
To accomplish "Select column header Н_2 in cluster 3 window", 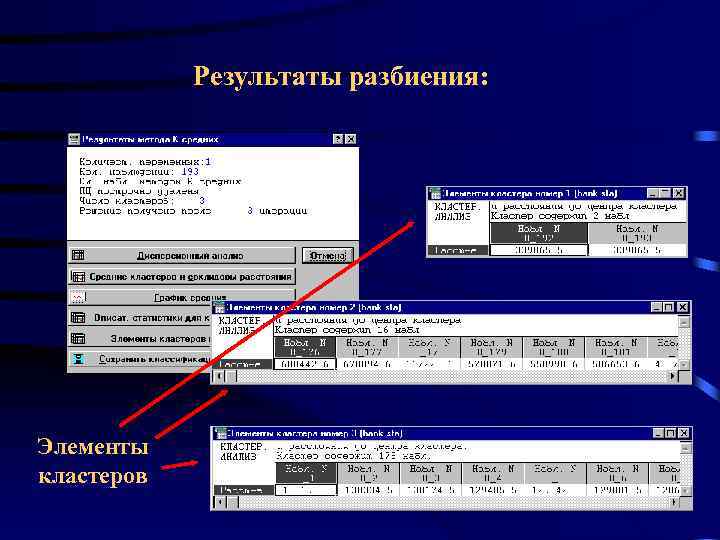I will 368,473.
